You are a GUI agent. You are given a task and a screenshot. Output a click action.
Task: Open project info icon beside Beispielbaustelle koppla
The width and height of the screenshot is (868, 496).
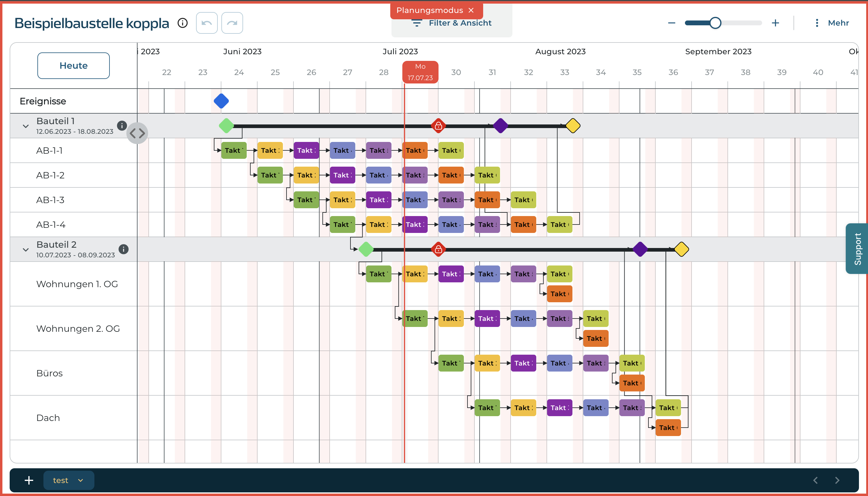tap(183, 23)
